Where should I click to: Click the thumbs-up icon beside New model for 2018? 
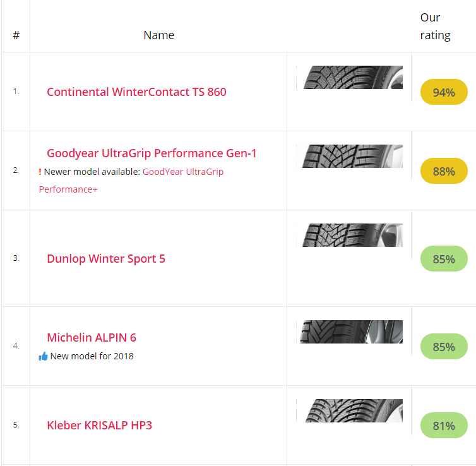[43, 356]
